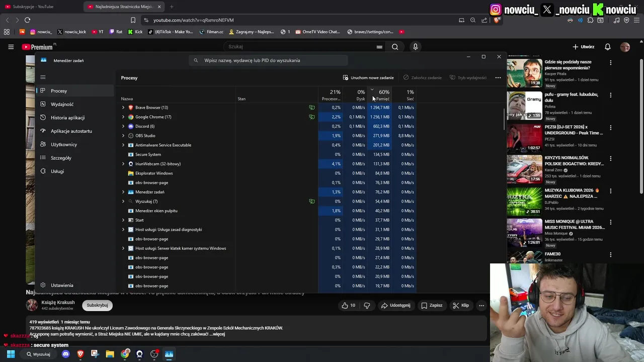Open OmeTV Video Chat bookmark
The width and height of the screenshot is (644, 362).
pos(317,32)
